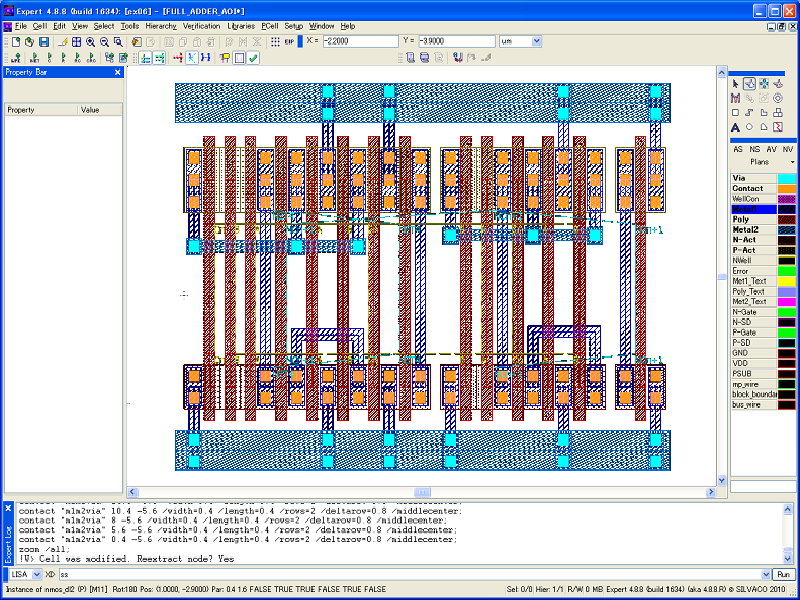Click the Save icon in the toolbar

coord(44,42)
